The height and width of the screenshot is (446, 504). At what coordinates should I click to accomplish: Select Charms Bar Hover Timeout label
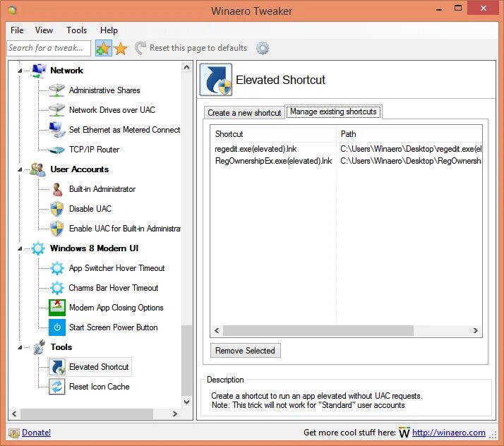tap(114, 288)
